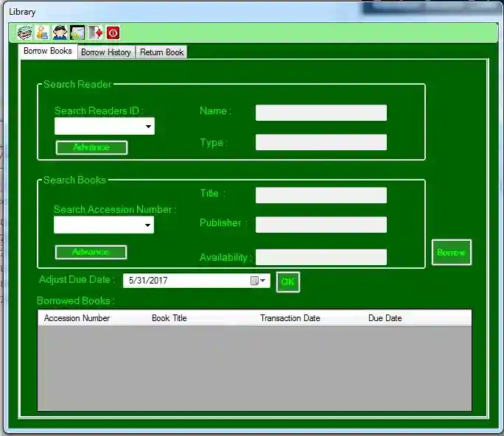504x436 pixels.
Task: Expand the Search Accession Number dropdown
Action: [147, 225]
